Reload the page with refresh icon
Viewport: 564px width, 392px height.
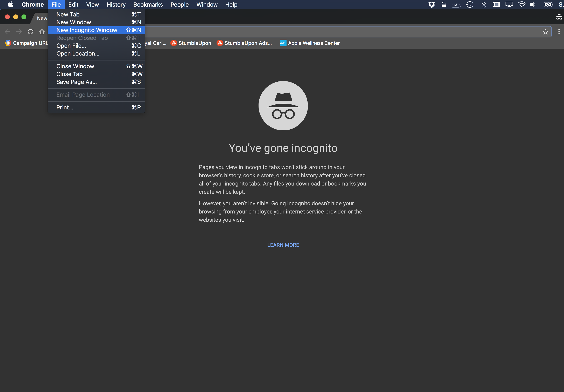[30, 32]
